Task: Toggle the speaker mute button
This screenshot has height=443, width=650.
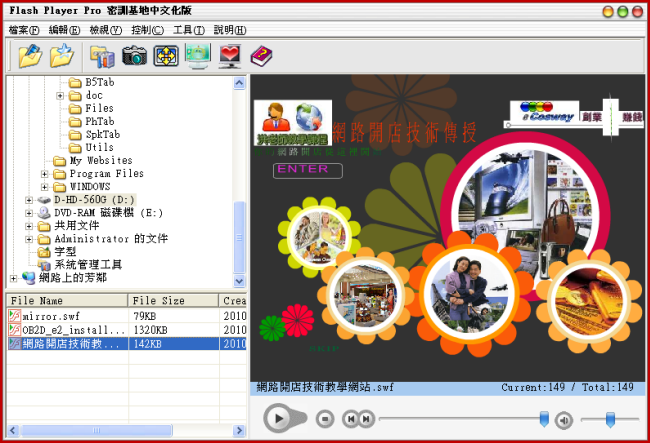Action: pos(563,420)
